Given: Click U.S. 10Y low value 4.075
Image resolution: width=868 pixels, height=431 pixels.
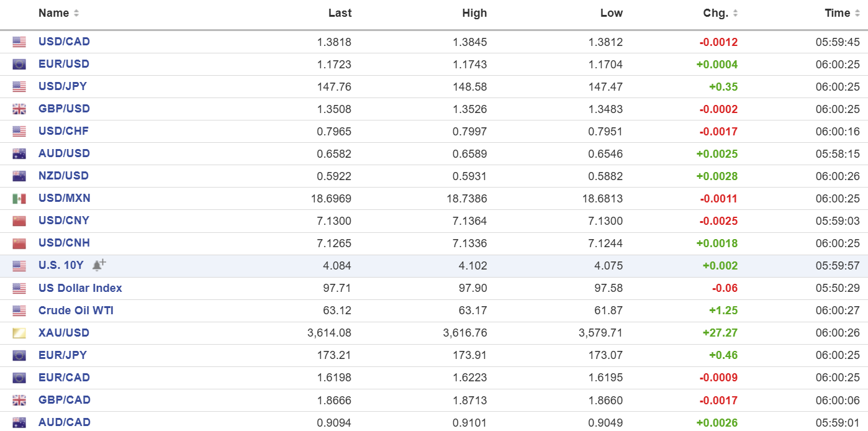Looking at the screenshot, I should tap(609, 266).
